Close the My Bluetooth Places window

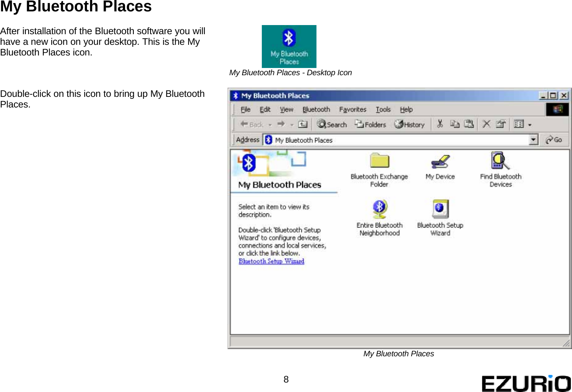(x=564, y=95)
